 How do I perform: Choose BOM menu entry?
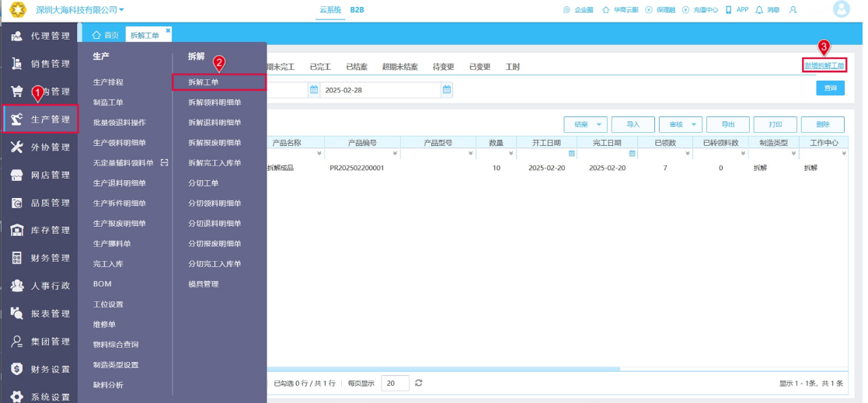point(103,284)
